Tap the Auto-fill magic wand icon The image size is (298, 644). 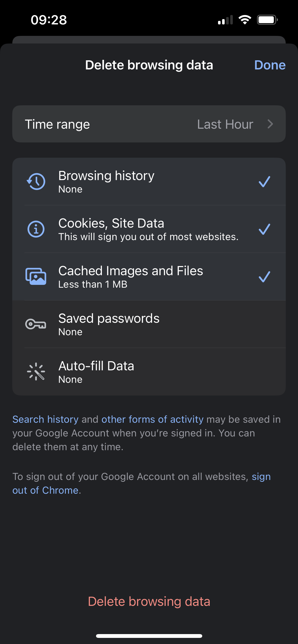(x=36, y=372)
